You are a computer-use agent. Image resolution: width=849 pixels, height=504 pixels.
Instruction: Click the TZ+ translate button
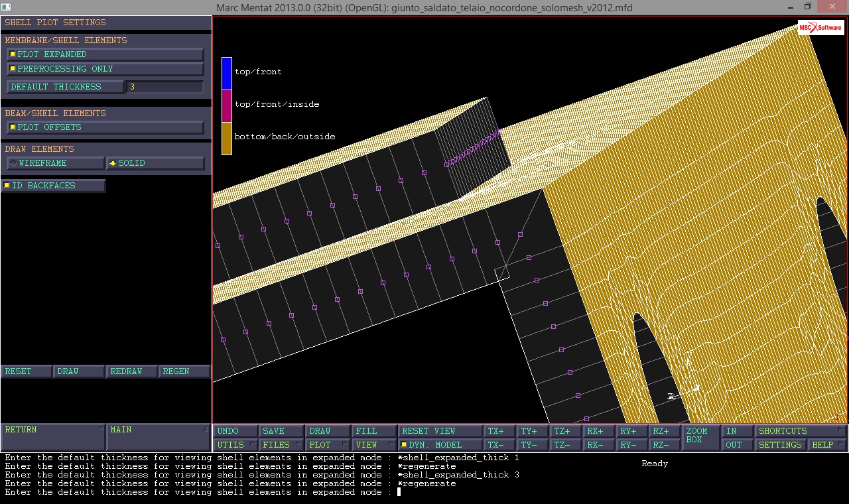(566, 431)
